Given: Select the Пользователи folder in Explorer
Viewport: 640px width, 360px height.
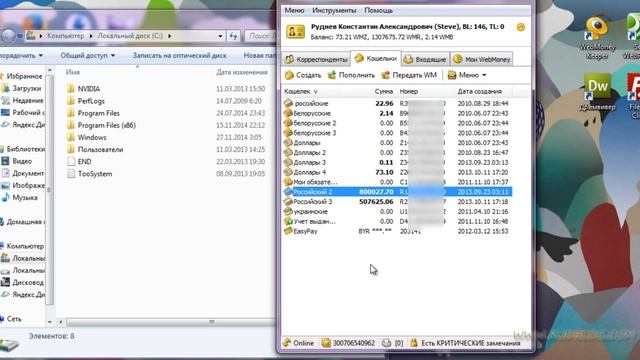Looking at the screenshot, I should [x=95, y=149].
